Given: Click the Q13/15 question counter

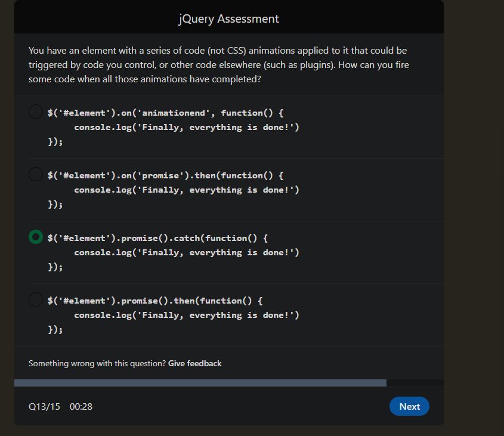Looking at the screenshot, I should coord(44,406).
